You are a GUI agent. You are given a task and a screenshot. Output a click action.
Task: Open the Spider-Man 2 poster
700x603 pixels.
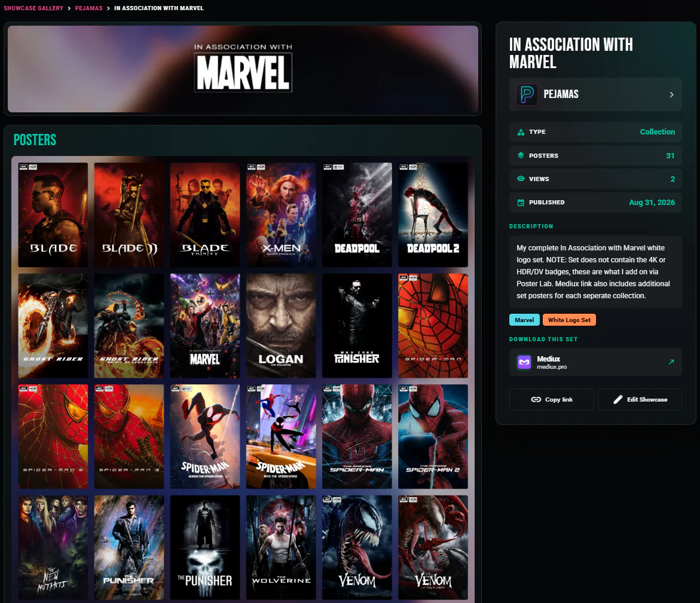click(x=53, y=436)
